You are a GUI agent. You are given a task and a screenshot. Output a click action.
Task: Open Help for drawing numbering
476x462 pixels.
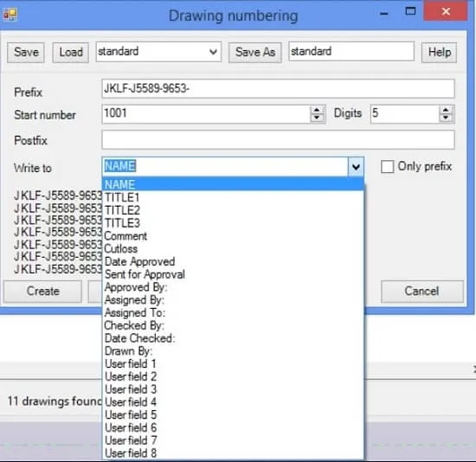click(x=439, y=52)
